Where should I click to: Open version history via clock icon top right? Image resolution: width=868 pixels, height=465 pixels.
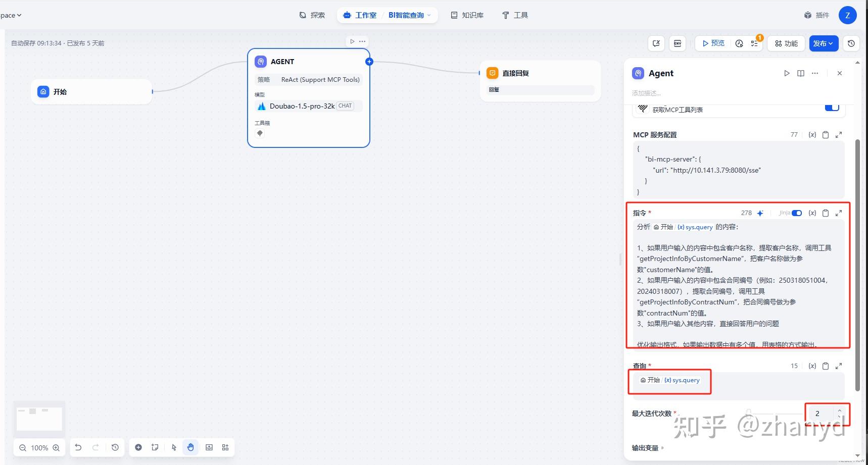pos(851,43)
